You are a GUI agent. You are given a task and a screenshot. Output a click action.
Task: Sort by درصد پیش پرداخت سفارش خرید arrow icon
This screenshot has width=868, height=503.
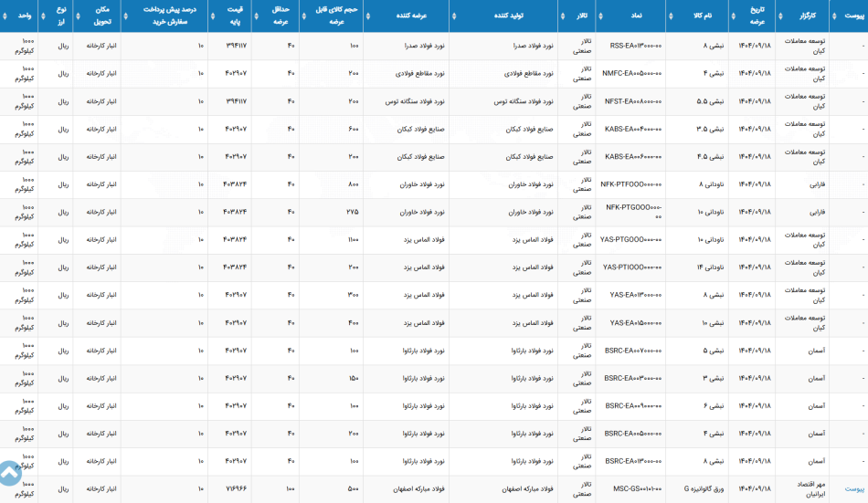(x=126, y=16)
